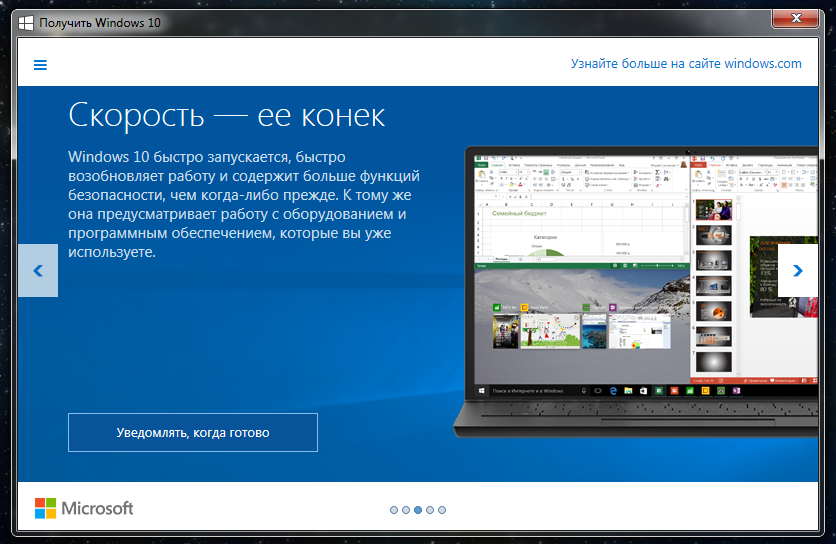Go to previous slide with left arrow
Image resolution: width=836 pixels, height=544 pixels.
pyautogui.click(x=38, y=270)
